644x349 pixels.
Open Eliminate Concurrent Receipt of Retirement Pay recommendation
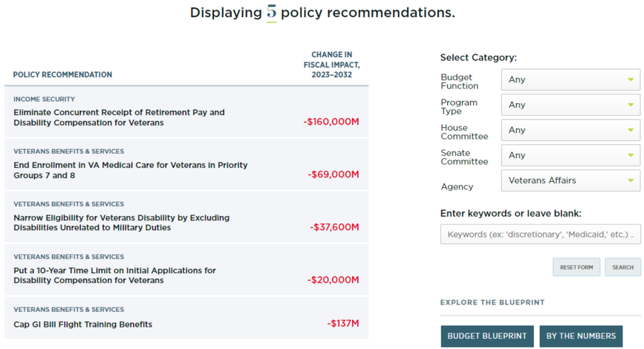tap(119, 117)
